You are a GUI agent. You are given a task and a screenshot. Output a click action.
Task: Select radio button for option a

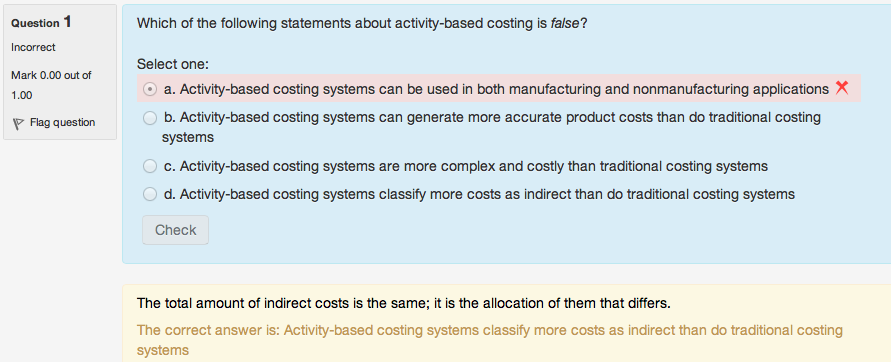[150, 89]
